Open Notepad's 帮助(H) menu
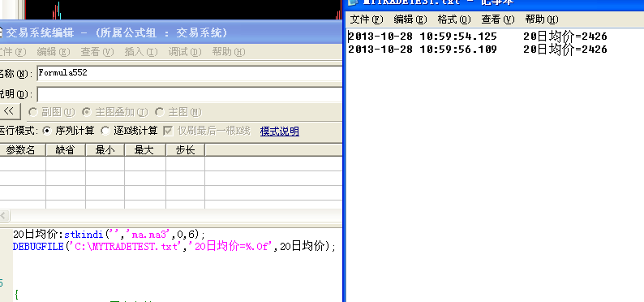Screen dimensions: 644x302 click(542, 19)
